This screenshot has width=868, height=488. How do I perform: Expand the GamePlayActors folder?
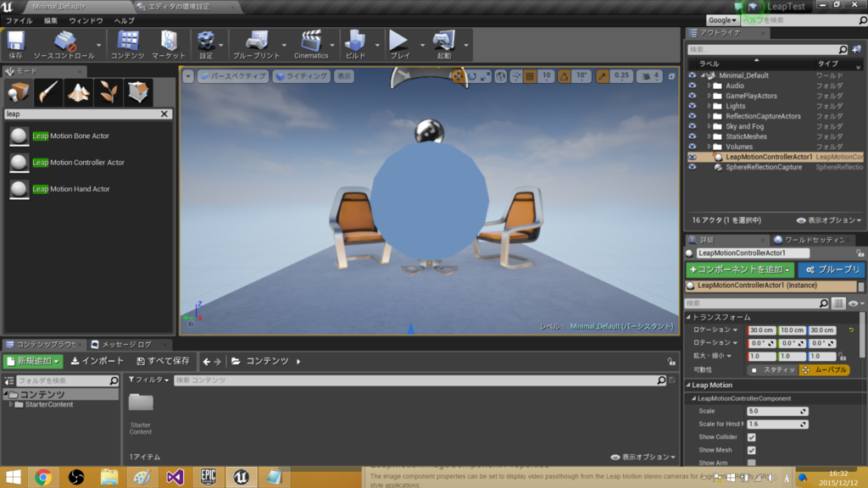pyautogui.click(x=709, y=97)
